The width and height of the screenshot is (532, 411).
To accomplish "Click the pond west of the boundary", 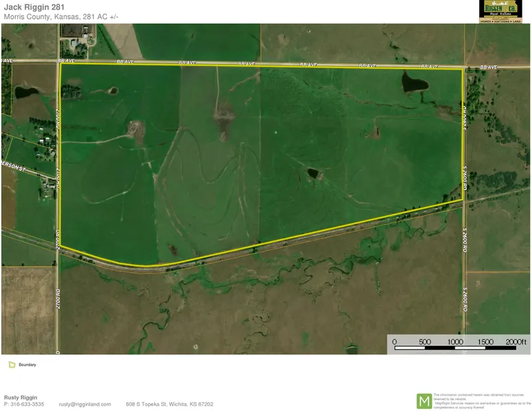I will tap(27, 92).
